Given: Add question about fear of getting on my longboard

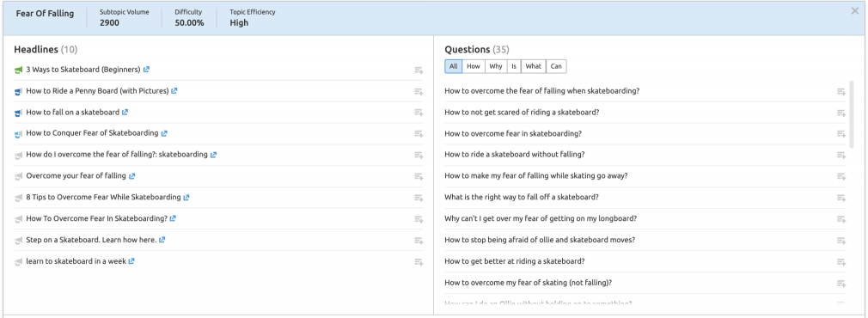Looking at the screenshot, I should tap(841, 219).
